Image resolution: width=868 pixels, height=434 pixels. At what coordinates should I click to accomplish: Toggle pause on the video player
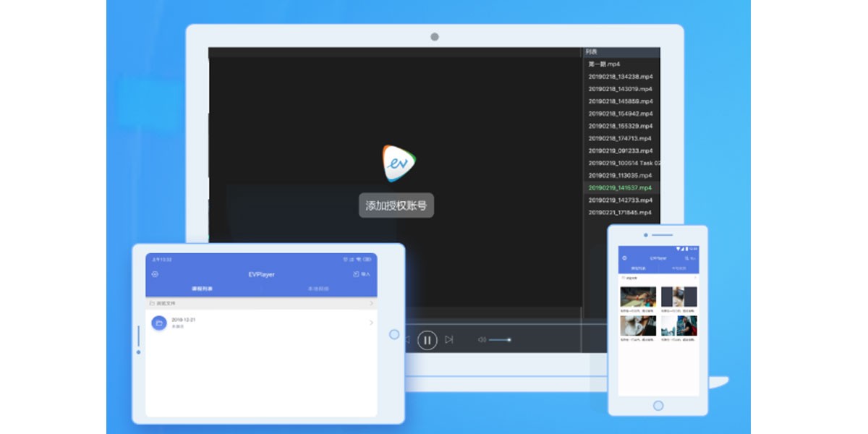pos(428,339)
